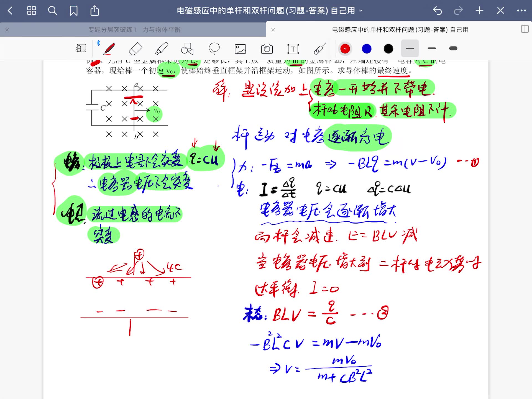Add a text box with the text tool
532x399 pixels.
(293, 48)
